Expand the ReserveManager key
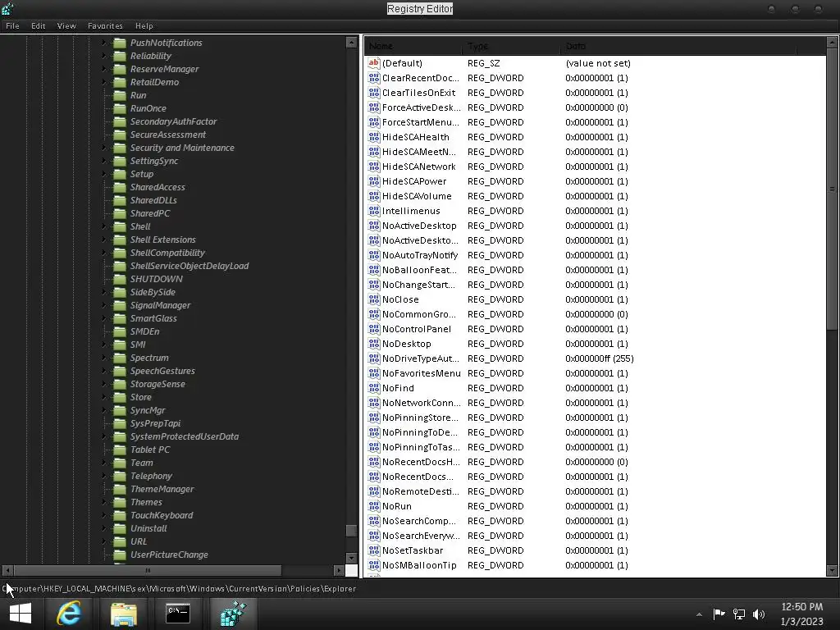840x630 pixels. (104, 69)
